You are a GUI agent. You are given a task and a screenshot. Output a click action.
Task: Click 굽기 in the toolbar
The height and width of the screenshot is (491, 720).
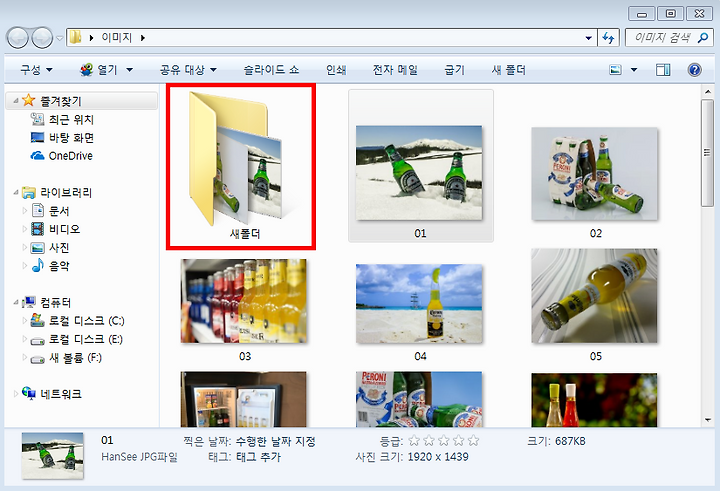coord(455,70)
